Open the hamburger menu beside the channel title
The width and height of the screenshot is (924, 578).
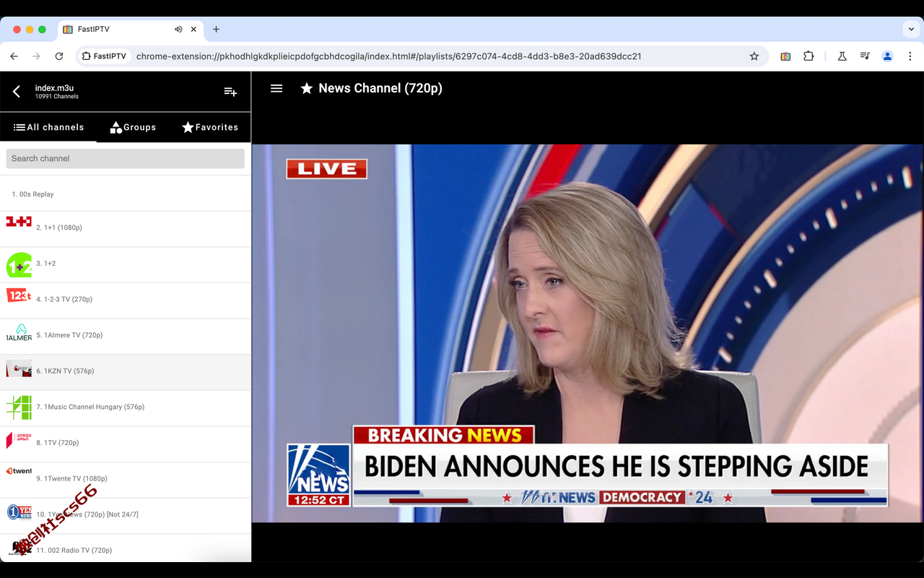(276, 88)
